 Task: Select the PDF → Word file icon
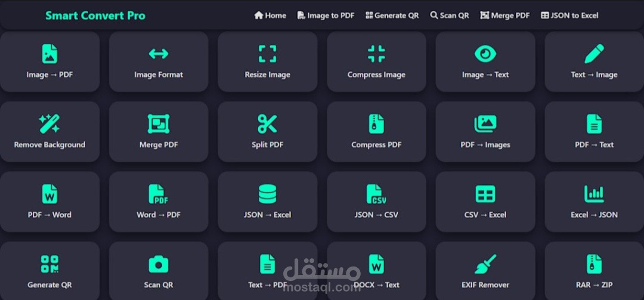tap(49, 194)
